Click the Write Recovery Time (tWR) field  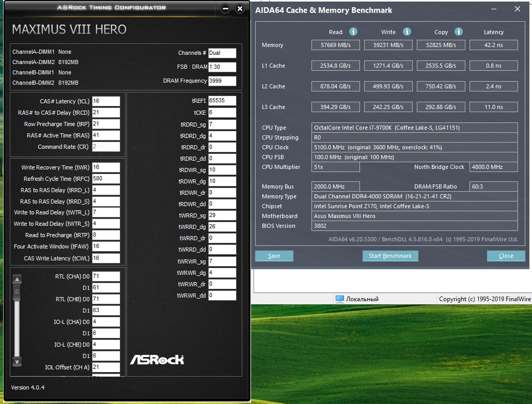pyautogui.click(x=106, y=167)
